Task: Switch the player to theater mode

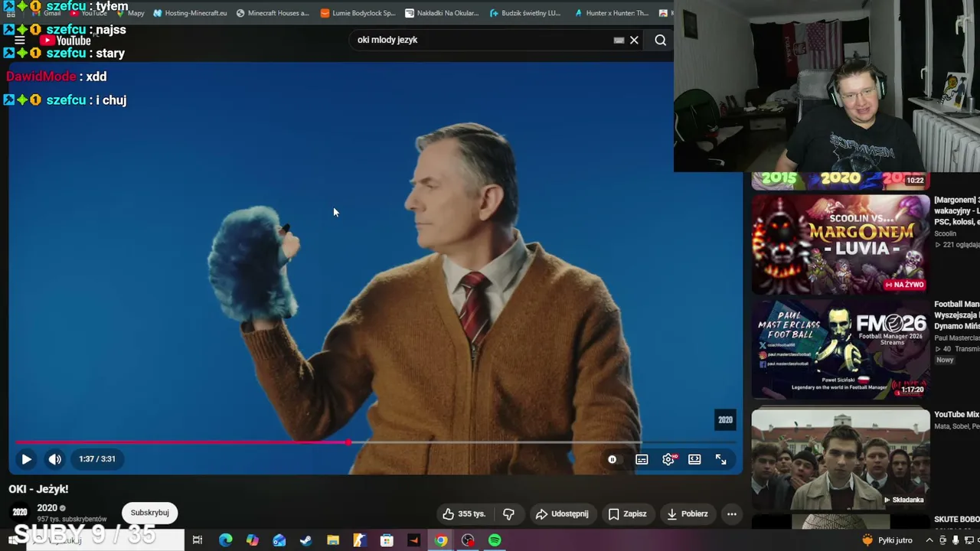Action: [x=694, y=459]
